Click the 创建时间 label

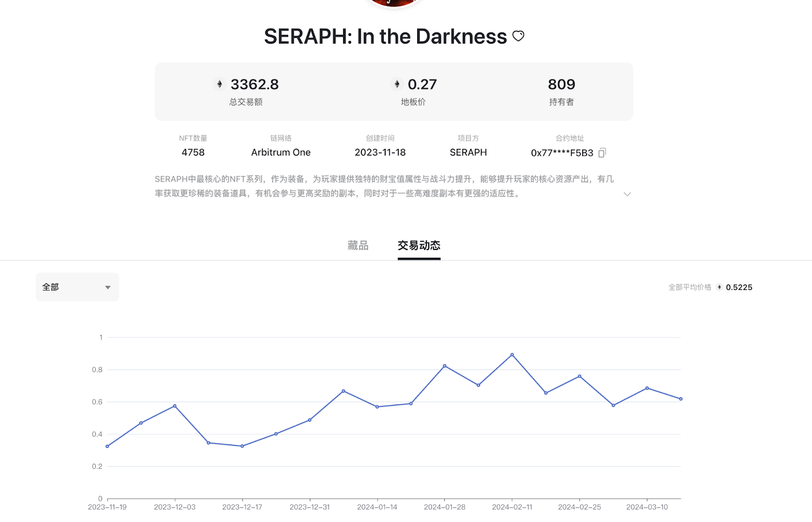[x=380, y=138]
